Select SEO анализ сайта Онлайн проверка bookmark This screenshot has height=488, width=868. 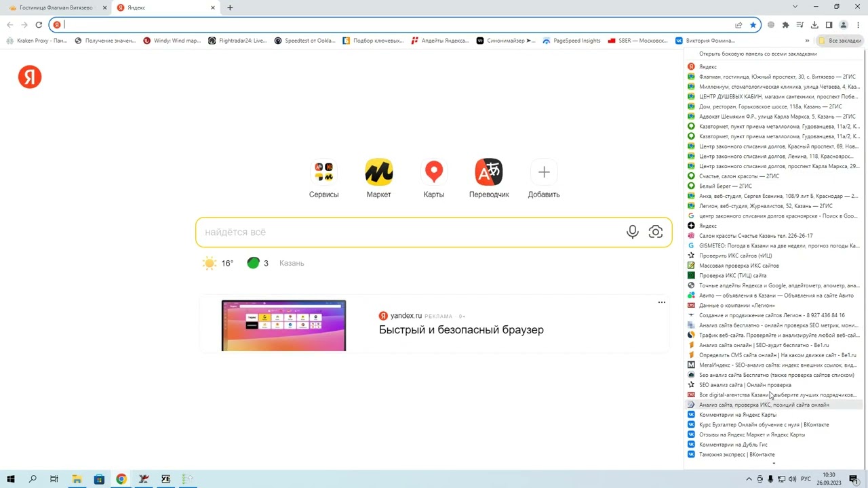click(774, 385)
